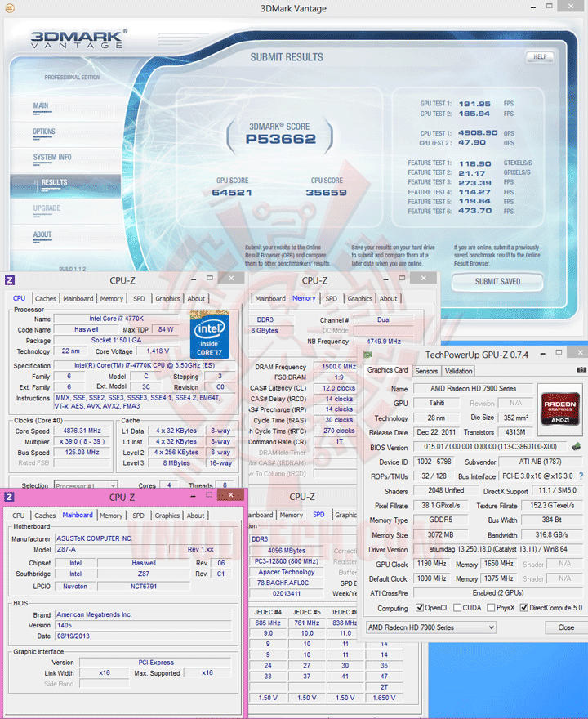Image resolution: width=588 pixels, height=719 pixels.
Task: Switch to Sensors tab in GPU-Z
Action: pyautogui.click(x=426, y=371)
